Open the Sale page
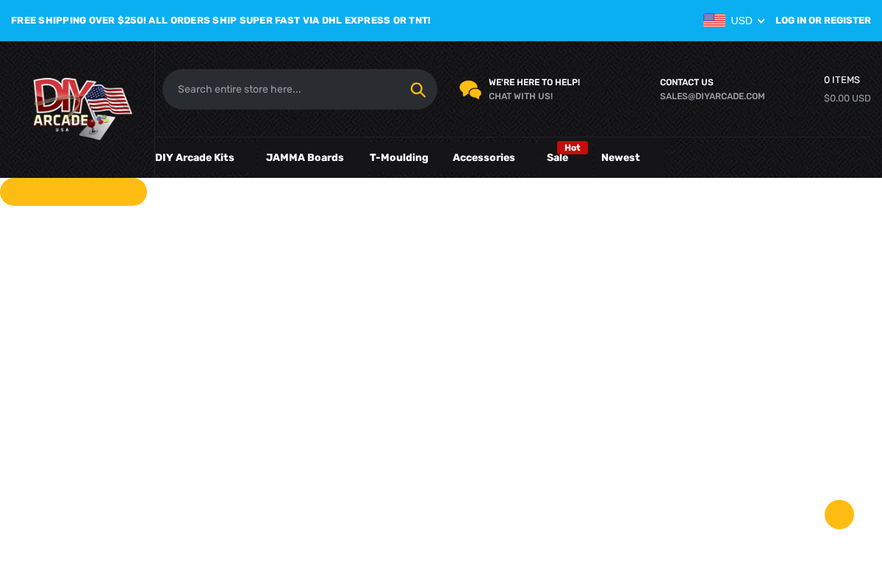The image size is (882, 588). (557, 157)
